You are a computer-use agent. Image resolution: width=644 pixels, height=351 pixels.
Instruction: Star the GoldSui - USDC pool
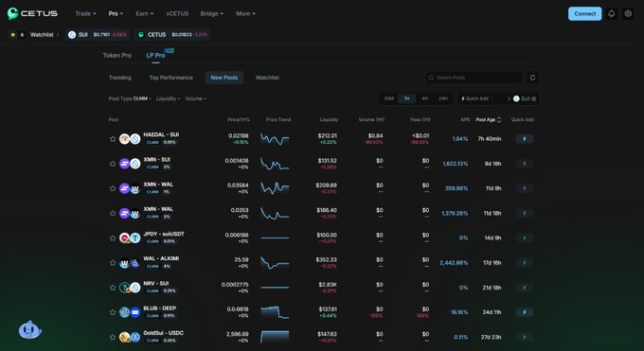click(113, 337)
